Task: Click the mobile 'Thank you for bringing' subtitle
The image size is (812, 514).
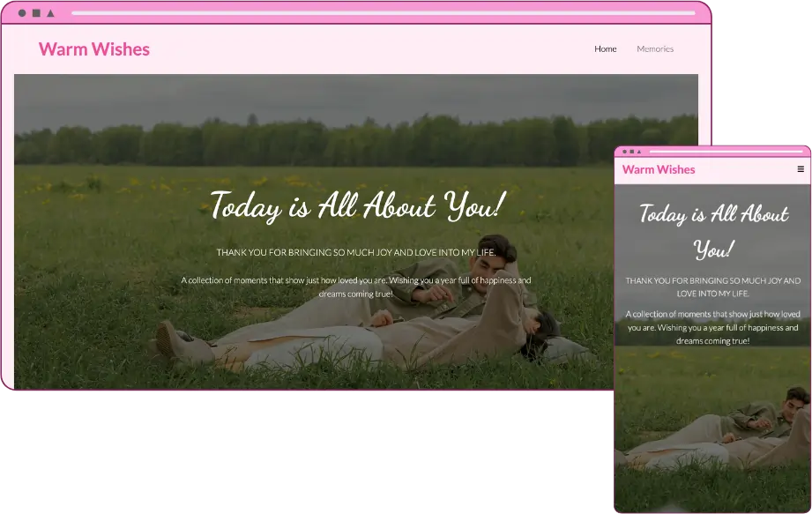Action: [x=713, y=287]
